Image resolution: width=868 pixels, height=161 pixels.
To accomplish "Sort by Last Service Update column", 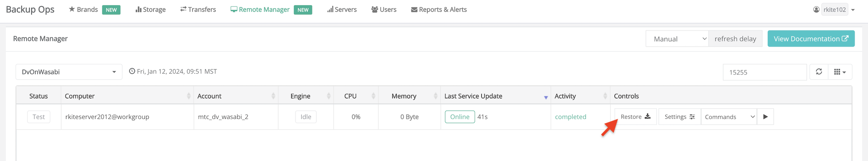I will tap(496, 96).
